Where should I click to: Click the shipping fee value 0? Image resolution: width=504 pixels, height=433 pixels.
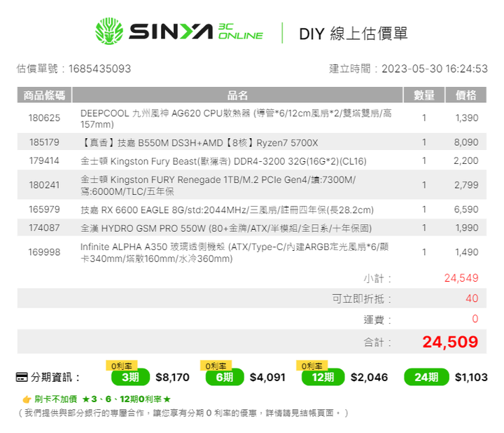pyautogui.click(x=475, y=319)
